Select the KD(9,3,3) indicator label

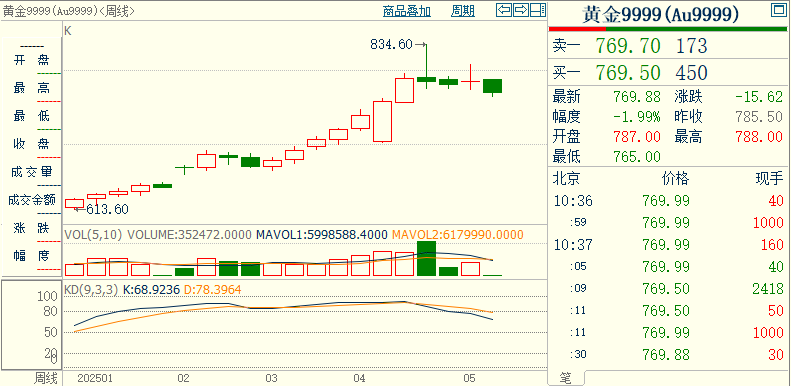tap(91, 290)
